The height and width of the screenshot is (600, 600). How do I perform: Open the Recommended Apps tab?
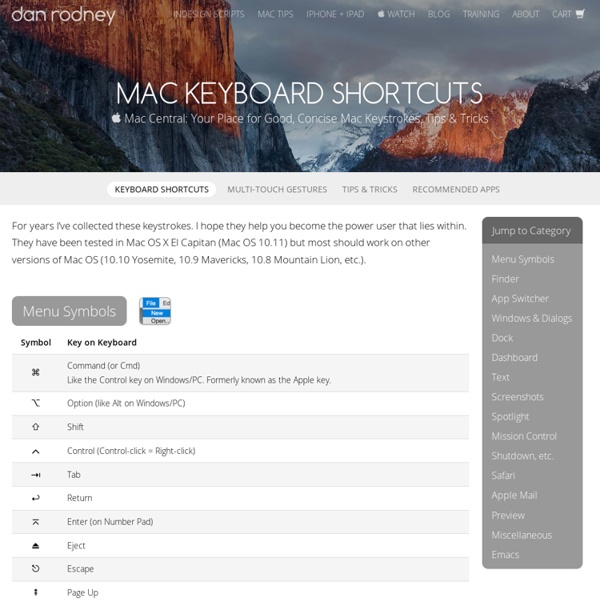(456, 189)
